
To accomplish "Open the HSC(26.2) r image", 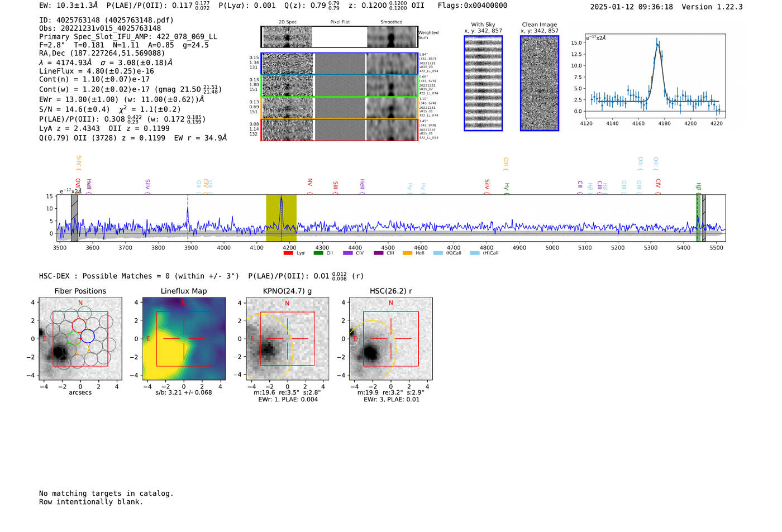I will pyautogui.click(x=391, y=339).
